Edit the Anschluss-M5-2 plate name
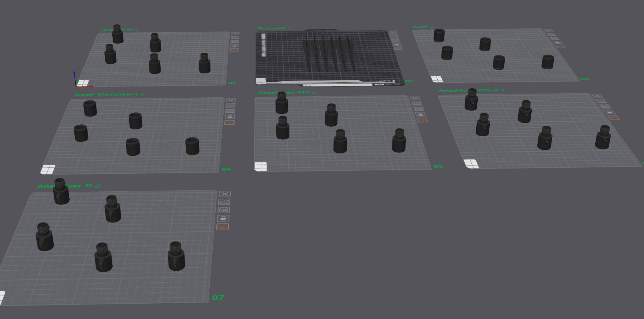The image size is (644, 319). point(503,90)
